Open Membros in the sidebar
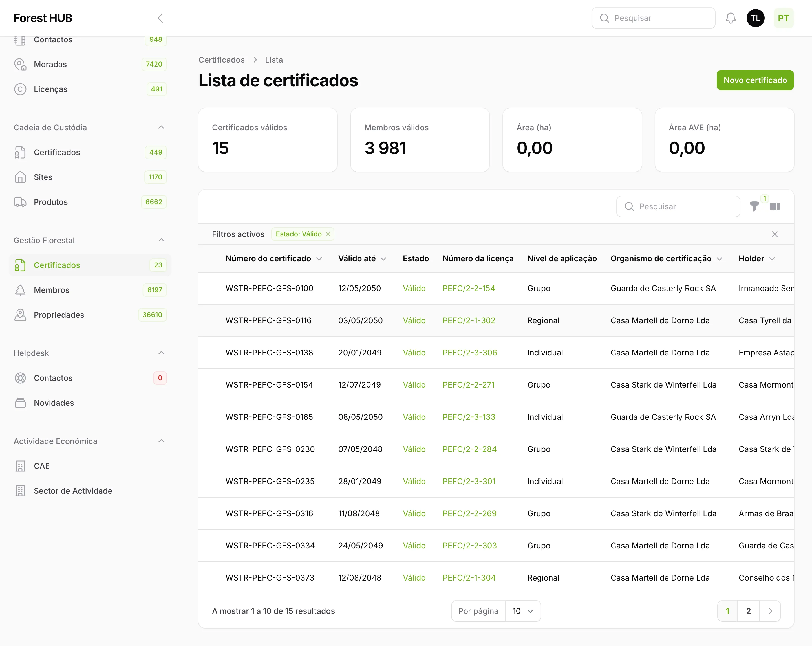Viewport: 812px width, 646px height. click(x=90, y=290)
